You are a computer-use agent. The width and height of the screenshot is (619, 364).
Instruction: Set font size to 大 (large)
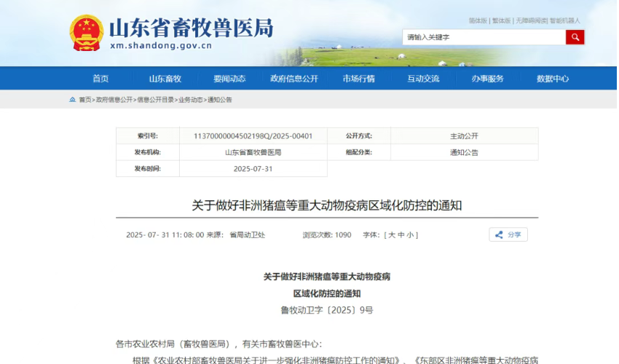391,235
